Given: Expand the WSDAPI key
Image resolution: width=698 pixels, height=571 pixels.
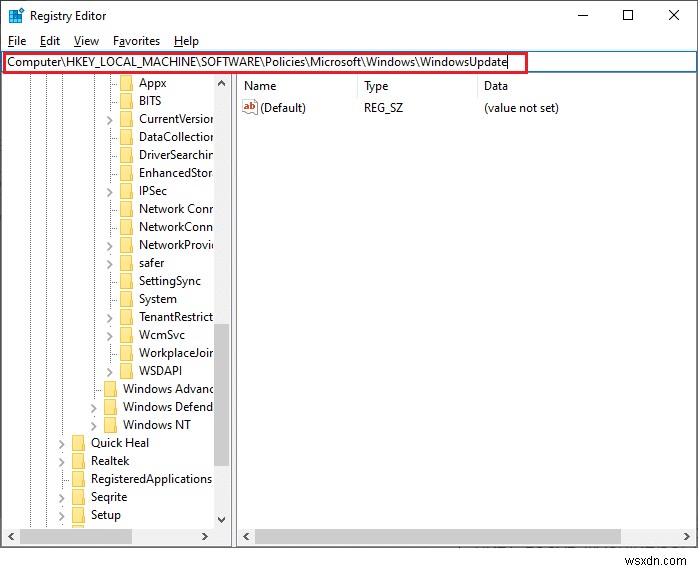Looking at the screenshot, I should 110,372.
